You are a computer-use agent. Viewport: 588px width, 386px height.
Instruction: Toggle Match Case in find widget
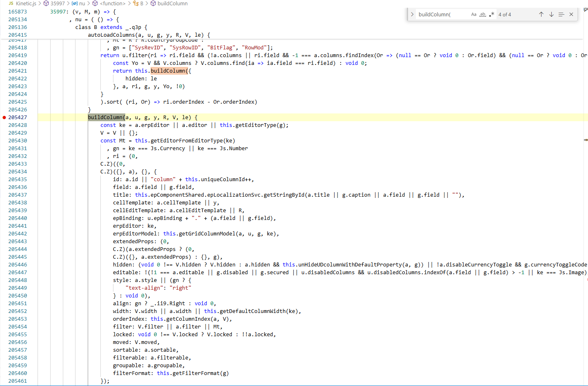pyautogui.click(x=473, y=14)
